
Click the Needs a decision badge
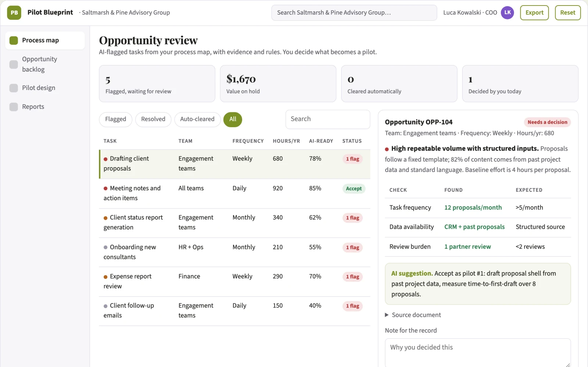click(547, 122)
